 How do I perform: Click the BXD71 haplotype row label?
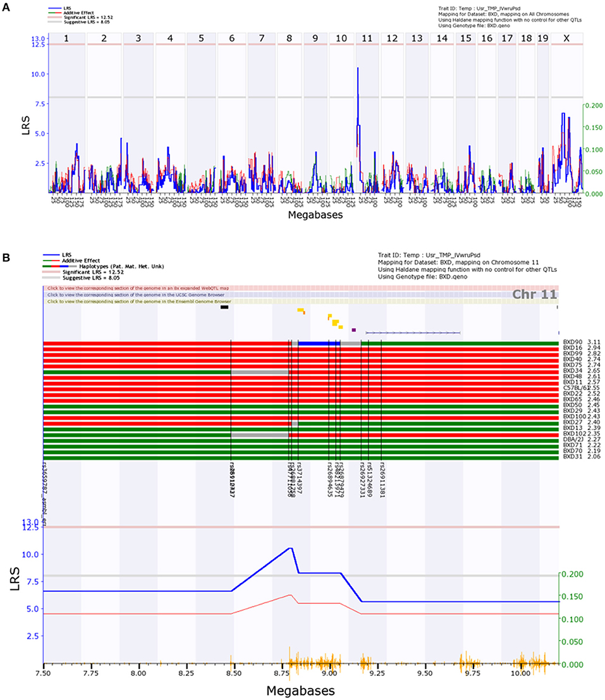[572, 445]
